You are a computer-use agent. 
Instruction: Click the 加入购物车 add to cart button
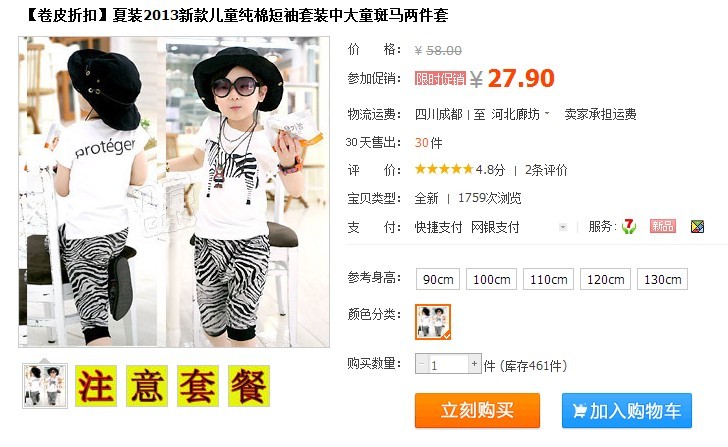(x=627, y=410)
